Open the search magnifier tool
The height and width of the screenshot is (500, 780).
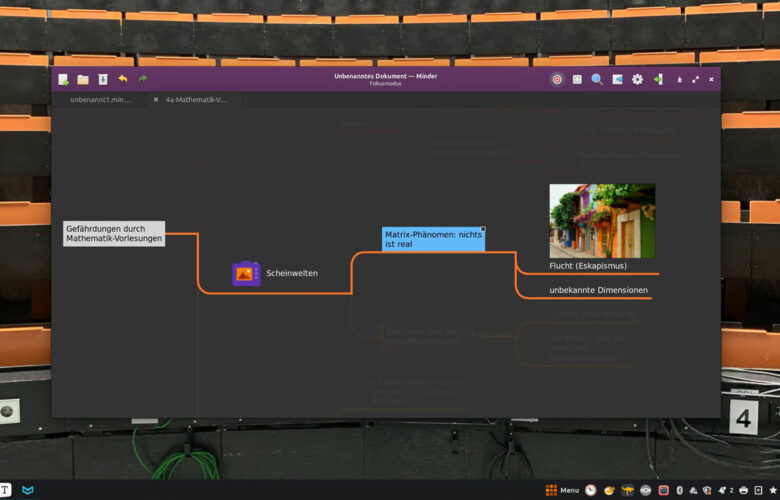(x=597, y=79)
